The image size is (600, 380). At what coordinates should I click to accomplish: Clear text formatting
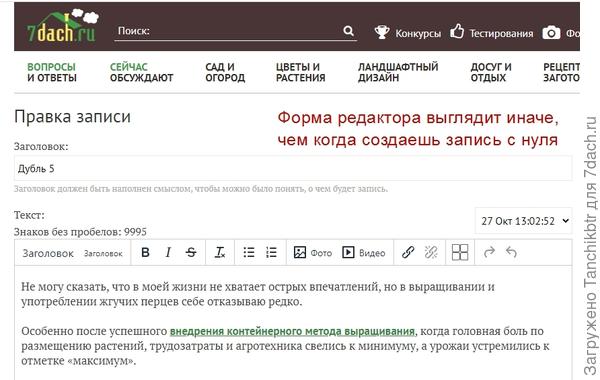pyautogui.click(x=220, y=253)
